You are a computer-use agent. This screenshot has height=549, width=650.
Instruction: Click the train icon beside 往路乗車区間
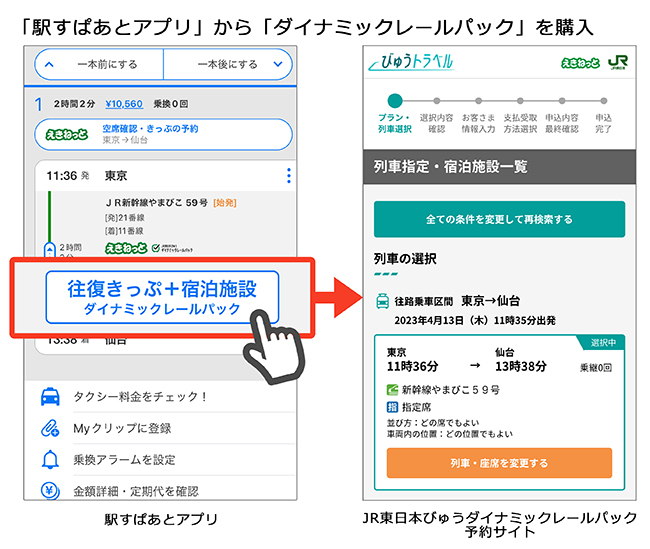click(382, 301)
